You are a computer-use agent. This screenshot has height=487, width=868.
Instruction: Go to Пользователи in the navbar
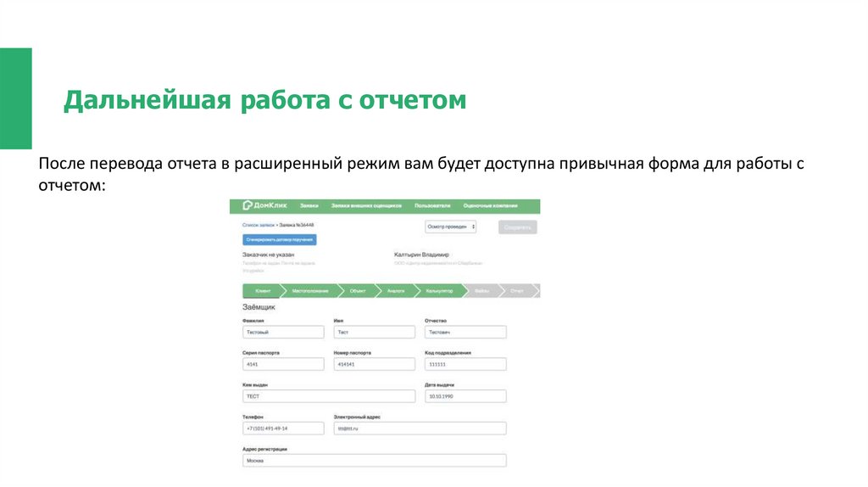(x=432, y=206)
